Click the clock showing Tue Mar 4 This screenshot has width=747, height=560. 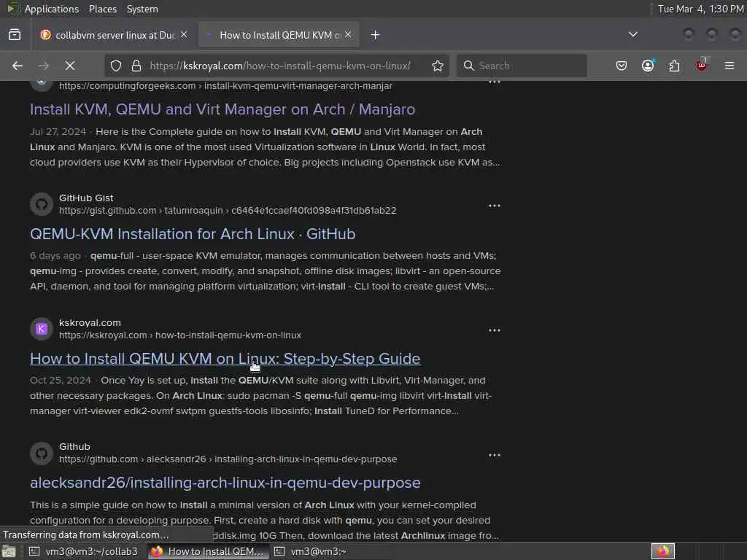coord(700,9)
